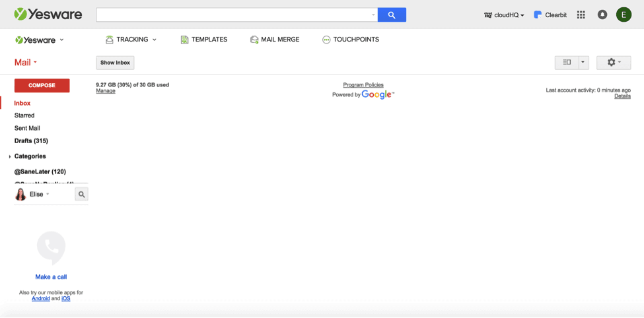Click the Show Inbox button
644x318 pixels.
point(115,63)
